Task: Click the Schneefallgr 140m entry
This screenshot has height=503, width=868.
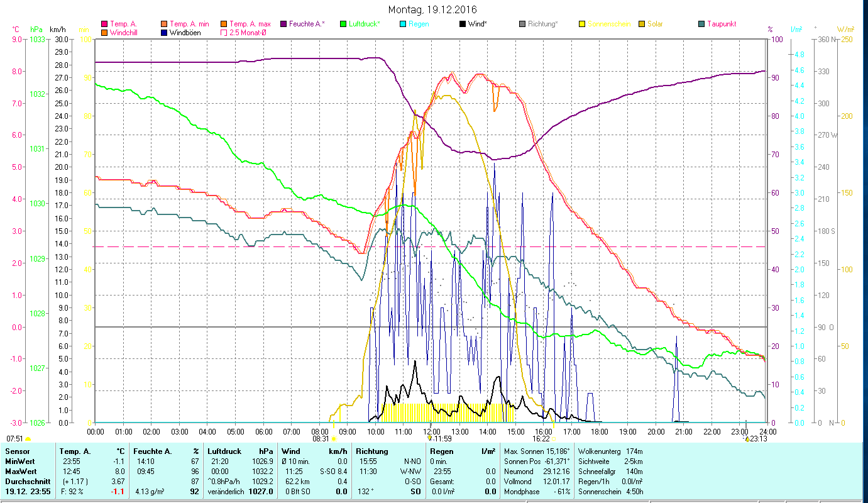Action: click(610, 471)
